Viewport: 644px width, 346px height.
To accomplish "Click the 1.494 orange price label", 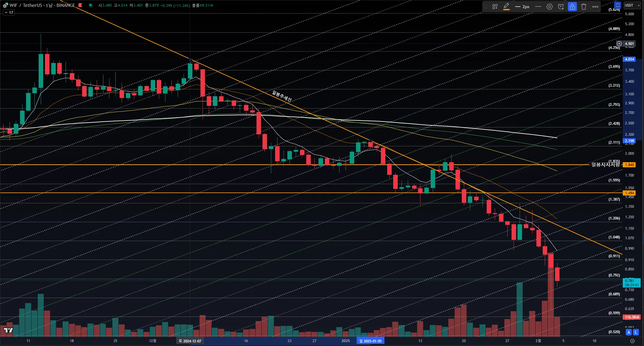I will pyautogui.click(x=629, y=193).
